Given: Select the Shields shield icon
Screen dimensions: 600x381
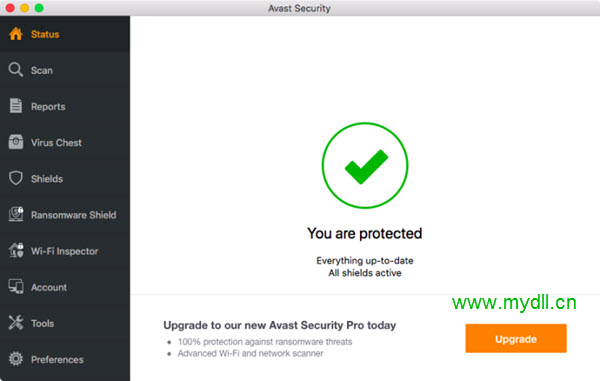Looking at the screenshot, I should (x=16, y=178).
